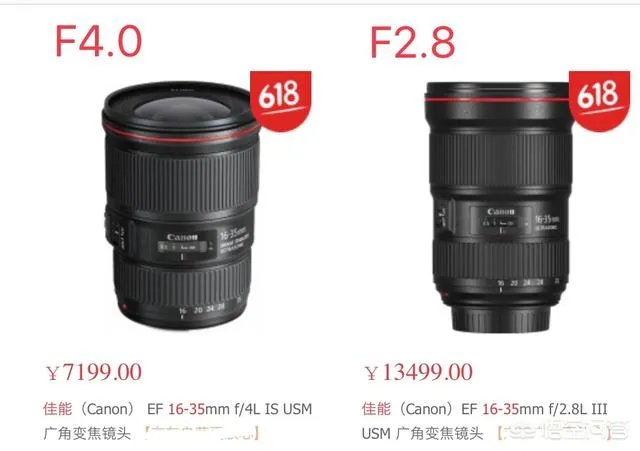Select the ¥7199.00 price
This screenshot has height=451, width=640.
click(94, 372)
